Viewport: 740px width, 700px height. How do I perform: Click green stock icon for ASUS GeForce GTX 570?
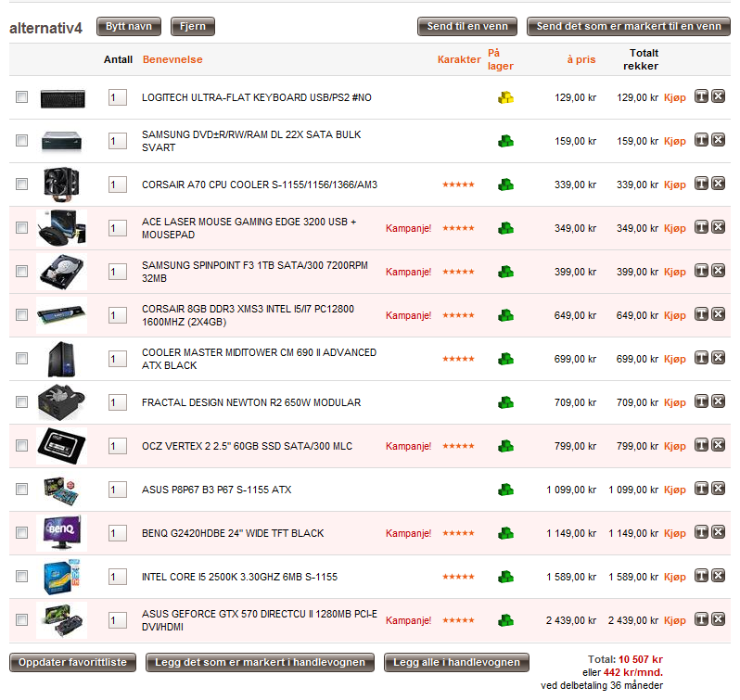pos(505,620)
